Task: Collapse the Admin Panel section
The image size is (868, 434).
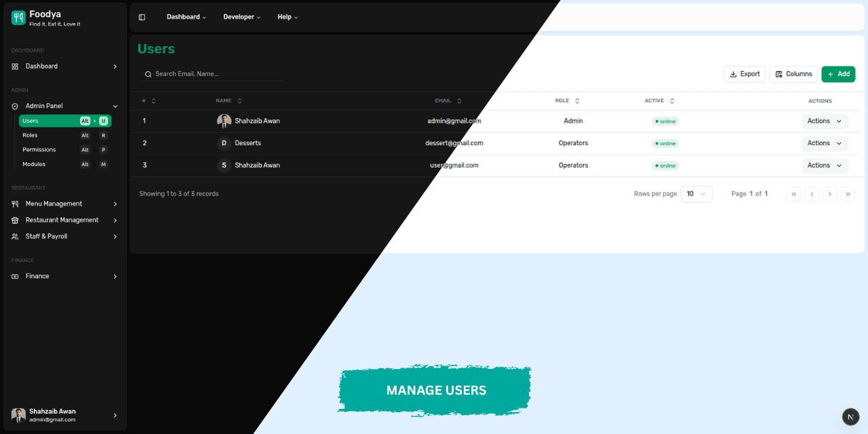Action: point(115,106)
